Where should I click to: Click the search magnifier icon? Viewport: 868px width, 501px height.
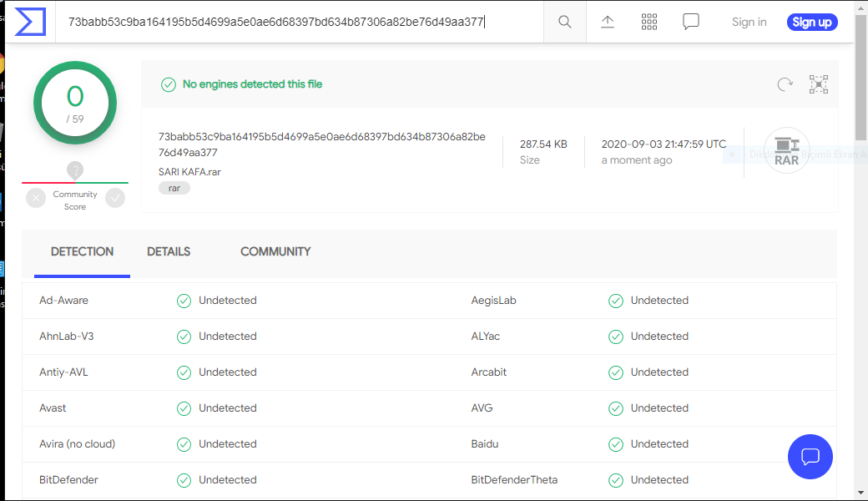(565, 22)
